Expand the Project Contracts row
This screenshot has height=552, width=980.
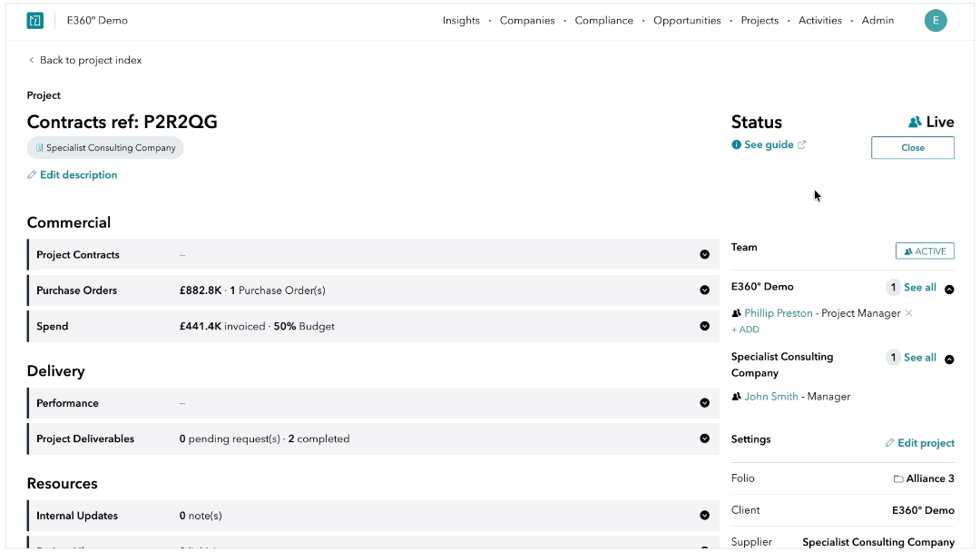click(x=704, y=254)
